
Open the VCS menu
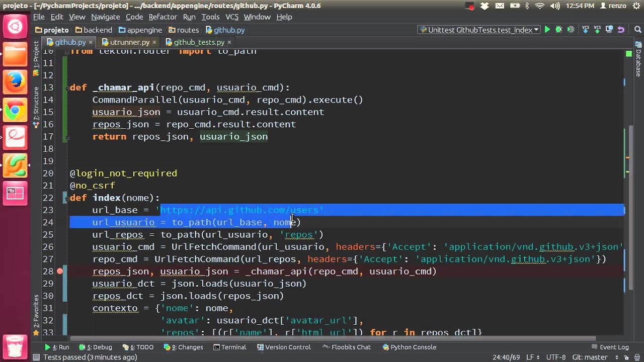coord(232,17)
